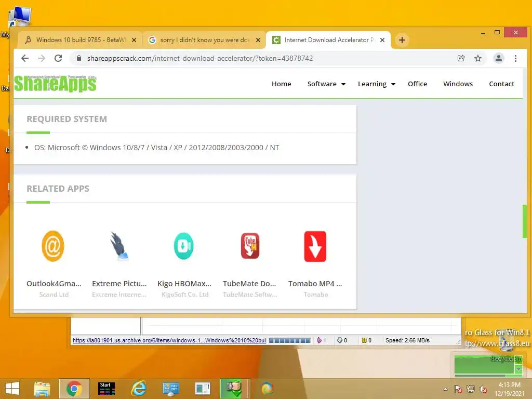Click the Action Center flag tray icon
This screenshot has height=399, width=532.
pos(458,389)
